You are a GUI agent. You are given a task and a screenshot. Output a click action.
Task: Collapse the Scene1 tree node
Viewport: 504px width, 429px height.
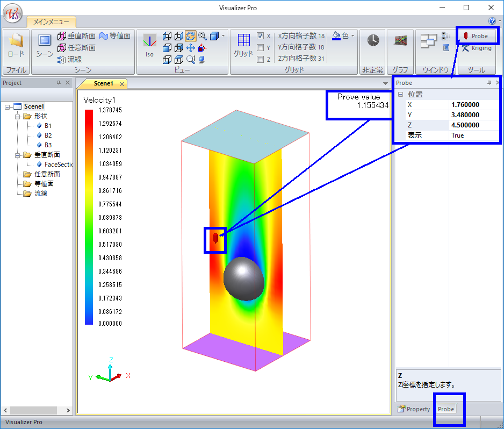coord(7,107)
